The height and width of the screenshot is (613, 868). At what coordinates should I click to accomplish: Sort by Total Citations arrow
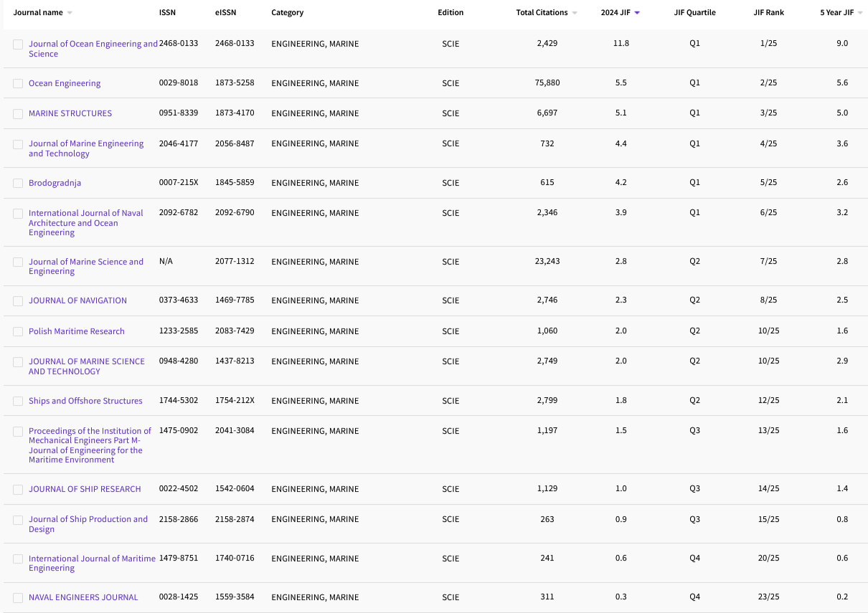tap(575, 13)
